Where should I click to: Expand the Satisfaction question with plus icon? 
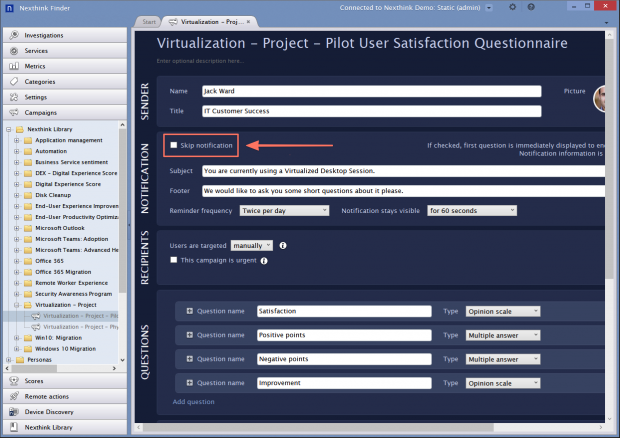coord(189,311)
